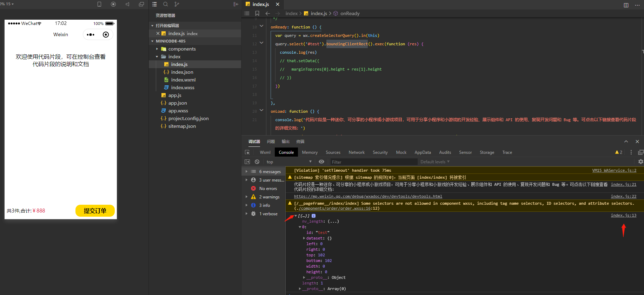Image resolution: width=644 pixels, height=295 pixels.
Task: Switch to the 问题 panel tab
Action: coord(271,142)
